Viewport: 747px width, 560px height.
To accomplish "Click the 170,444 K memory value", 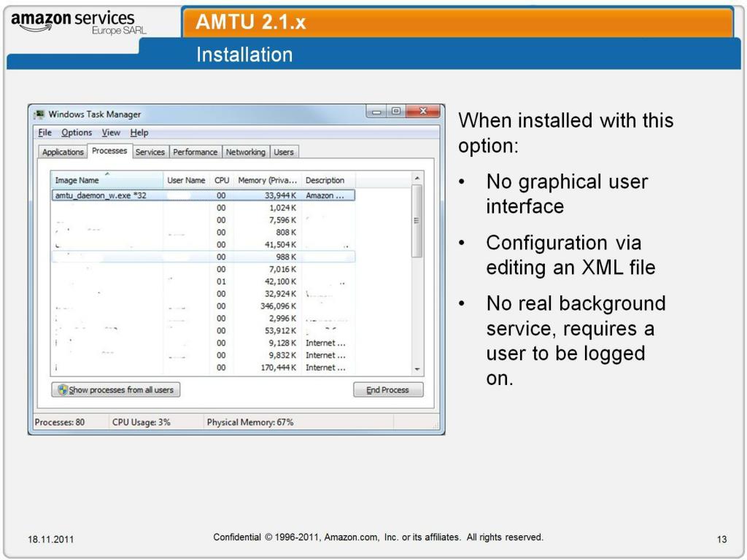I will click(278, 367).
